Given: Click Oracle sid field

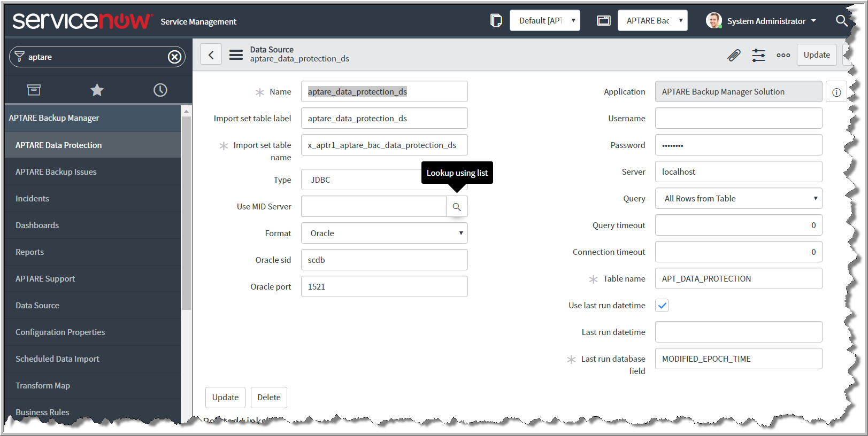Looking at the screenshot, I should pos(385,260).
